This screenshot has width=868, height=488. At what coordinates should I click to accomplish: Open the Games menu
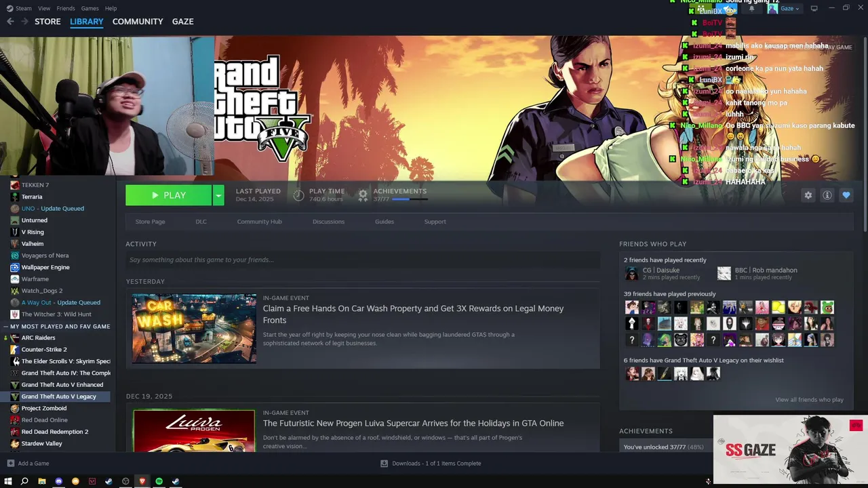coord(90,8)
